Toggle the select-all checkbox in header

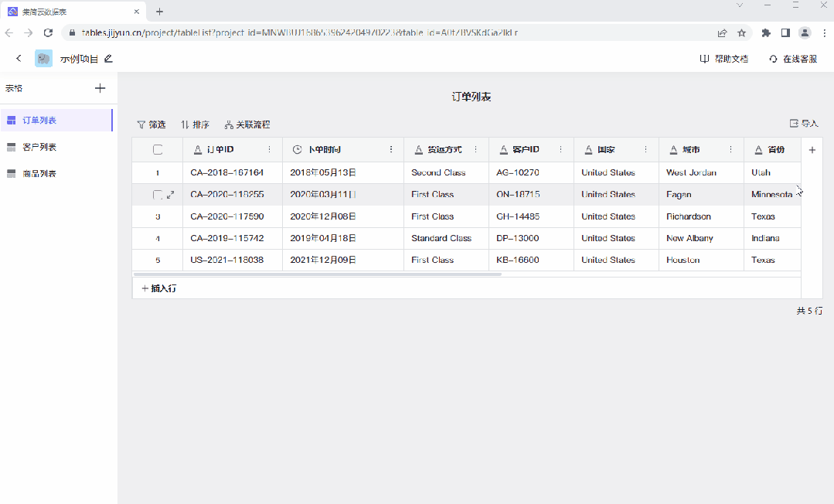click(x=158, y=149)
